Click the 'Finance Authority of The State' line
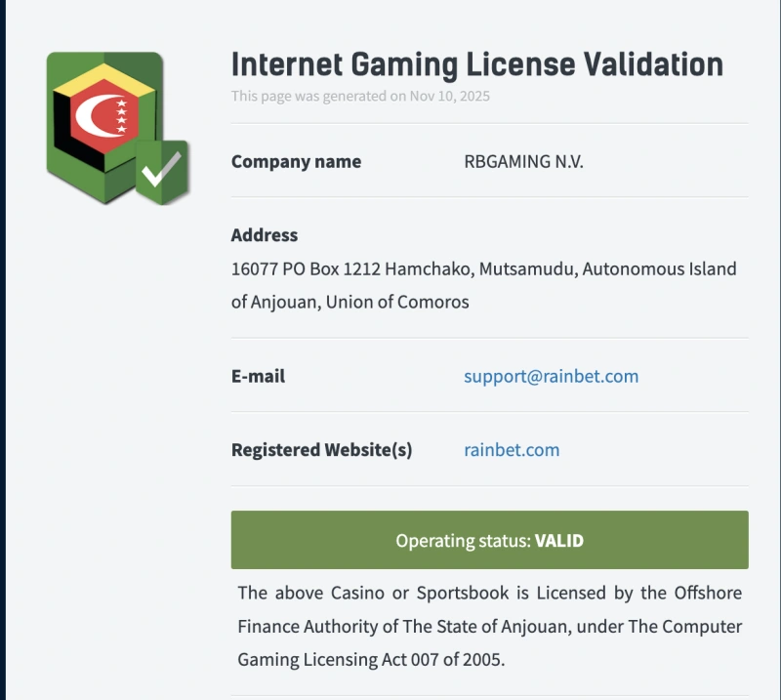The image size is (781, 700). click(x=489, y=626)
